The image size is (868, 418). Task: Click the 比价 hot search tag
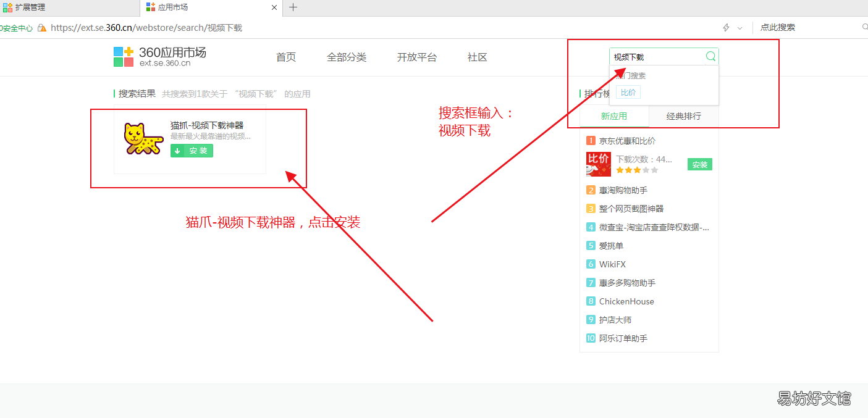(x=628, y=92)
